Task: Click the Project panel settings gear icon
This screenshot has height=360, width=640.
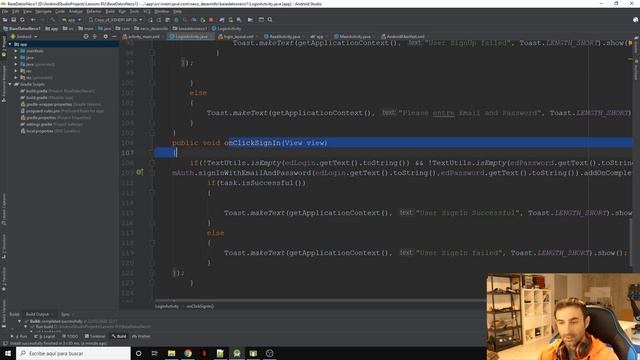Action: click(x=105, y=36)
